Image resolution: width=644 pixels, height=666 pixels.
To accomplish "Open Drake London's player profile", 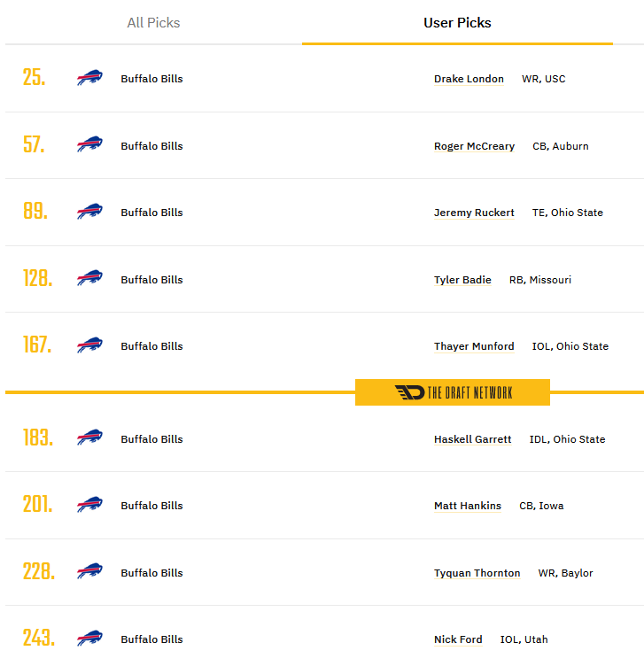I will click(x=469, y=79).
